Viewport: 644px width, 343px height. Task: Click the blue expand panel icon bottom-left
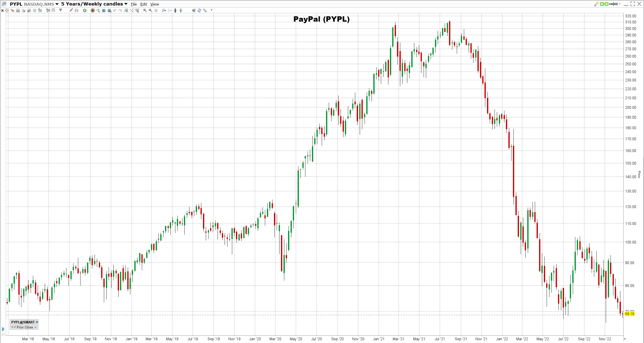[x=3, y=329]
